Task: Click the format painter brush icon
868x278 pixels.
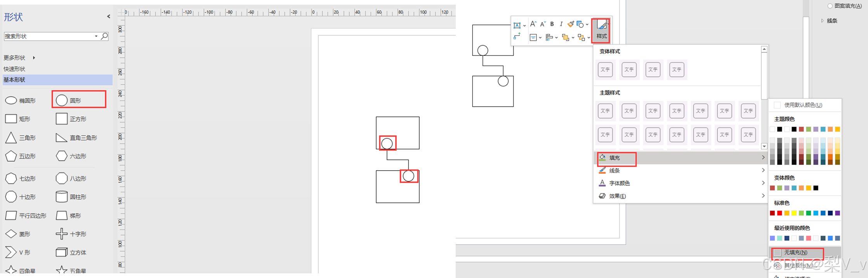Action: (570, 24)
